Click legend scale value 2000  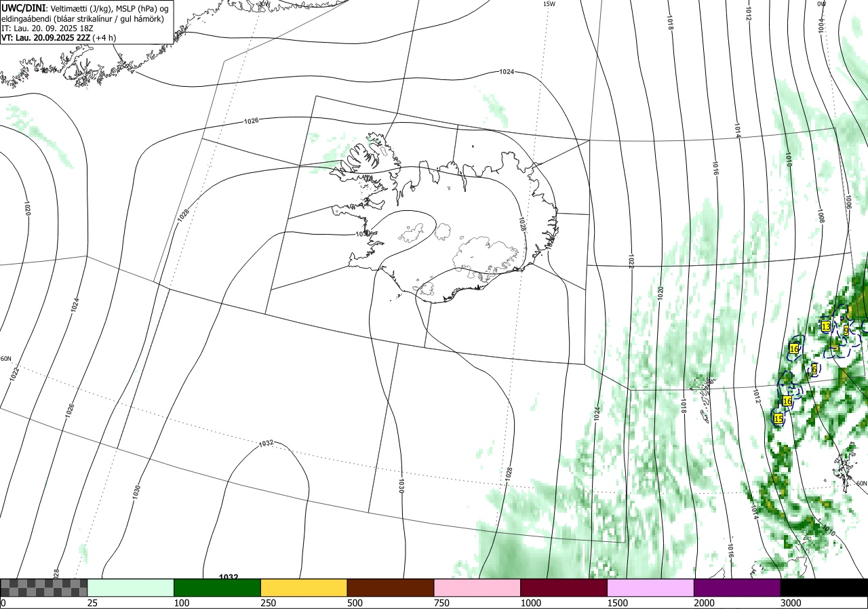pyautogui.click(x=705, y=603)
